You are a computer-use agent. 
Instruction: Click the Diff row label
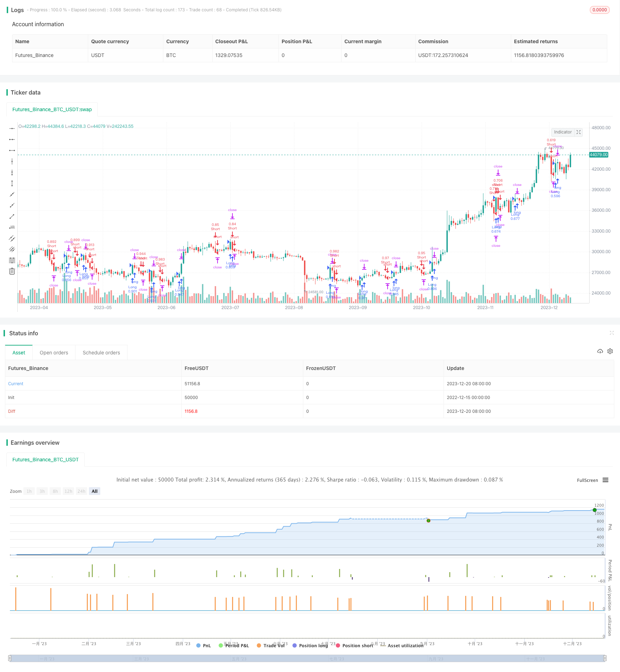[x=12, y=411]
